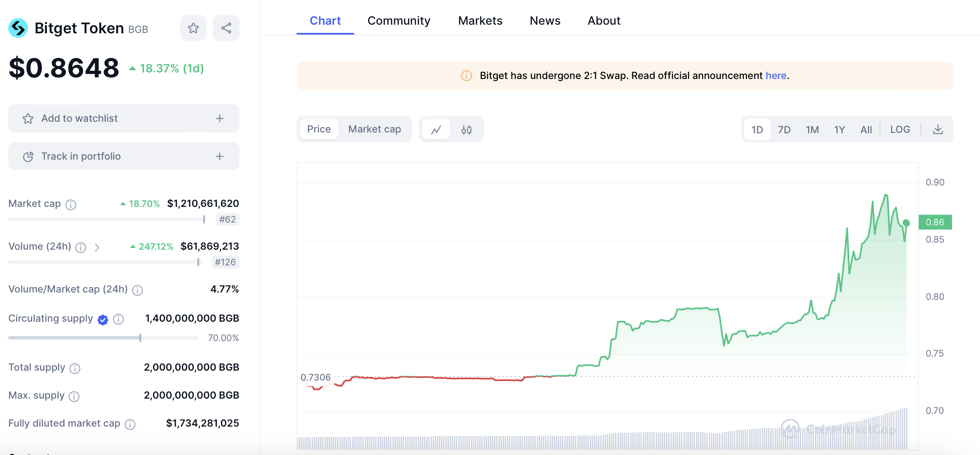Image resolution: width=980 pixels, height=455 pixels.
Task: Expand Volume (24h) details chevron
Action: pyautogui.click(x=97, y=247)
